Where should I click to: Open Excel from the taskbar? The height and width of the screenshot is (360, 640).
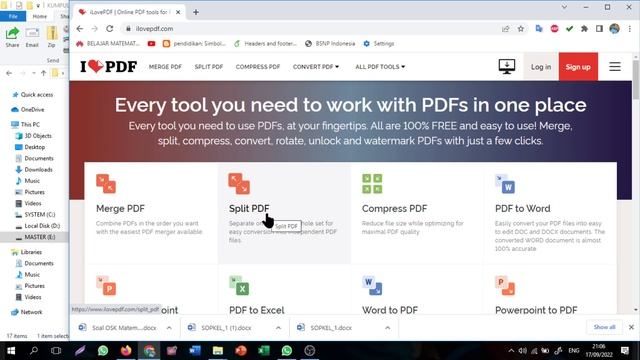point(264,351)
